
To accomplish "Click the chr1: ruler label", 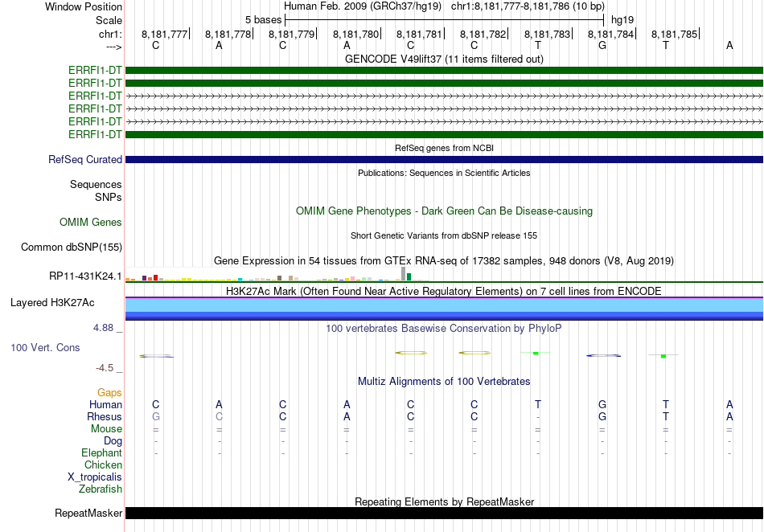I will (110, 34).
